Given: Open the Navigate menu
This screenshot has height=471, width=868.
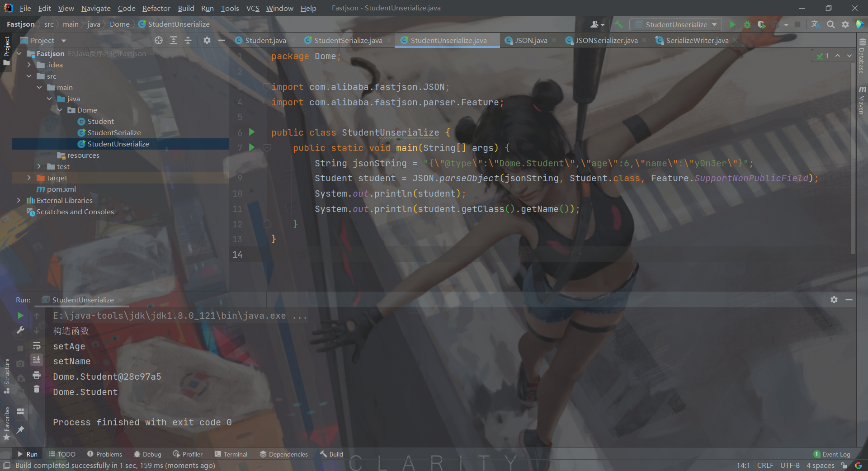Looking at the screenshot, I should pos(96,8).
